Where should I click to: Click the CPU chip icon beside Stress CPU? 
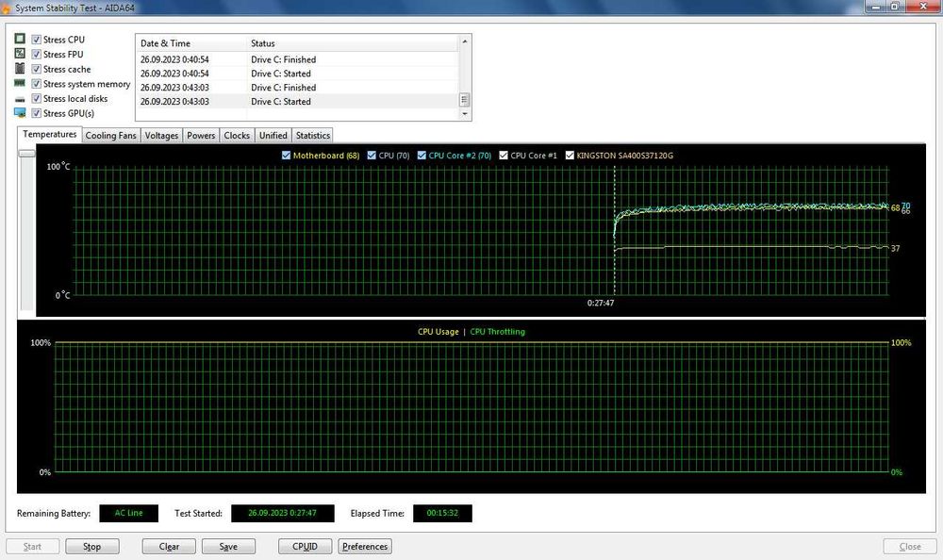20,39
